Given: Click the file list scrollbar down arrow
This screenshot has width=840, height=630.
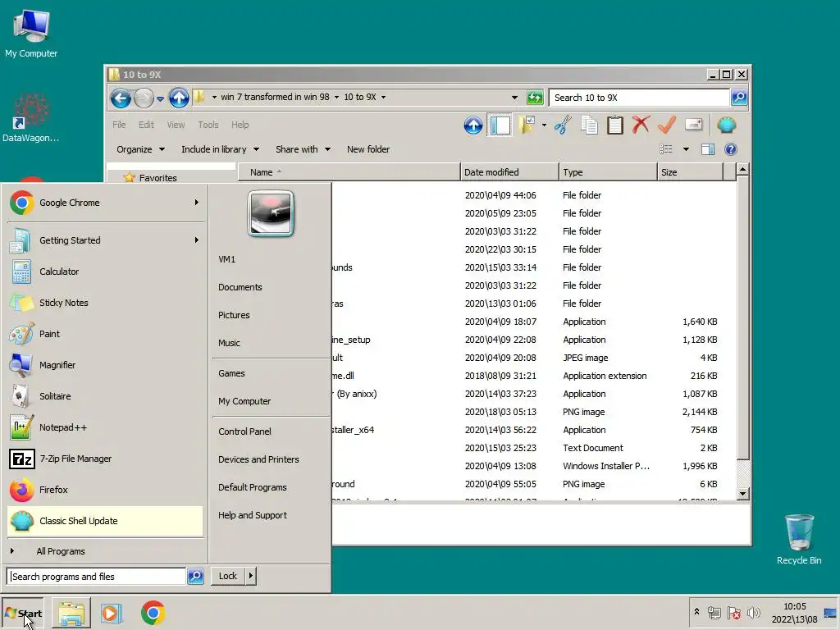Looking at the screenshot, I should 742,493.
